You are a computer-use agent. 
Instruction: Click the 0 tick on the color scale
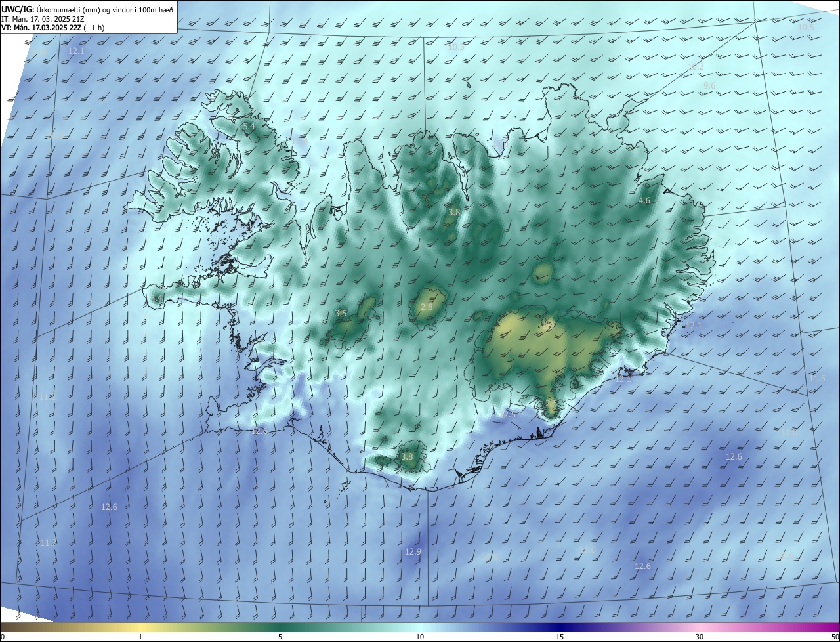(2, 637)
